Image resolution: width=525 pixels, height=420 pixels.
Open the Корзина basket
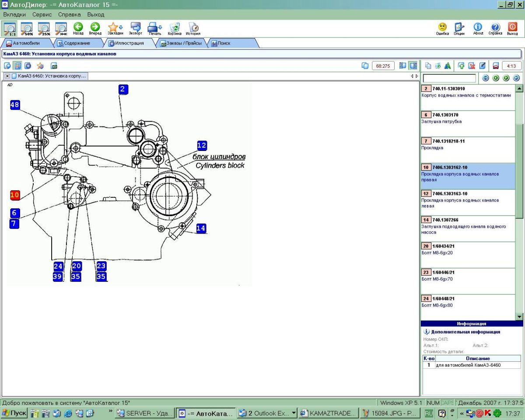pos(175,28)
